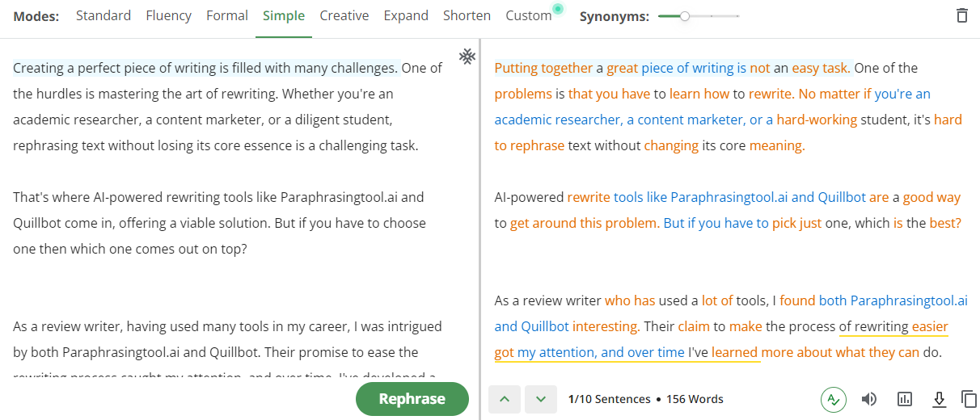Select the Expand mode
The image size is (980, 420).
click(406, 16)
